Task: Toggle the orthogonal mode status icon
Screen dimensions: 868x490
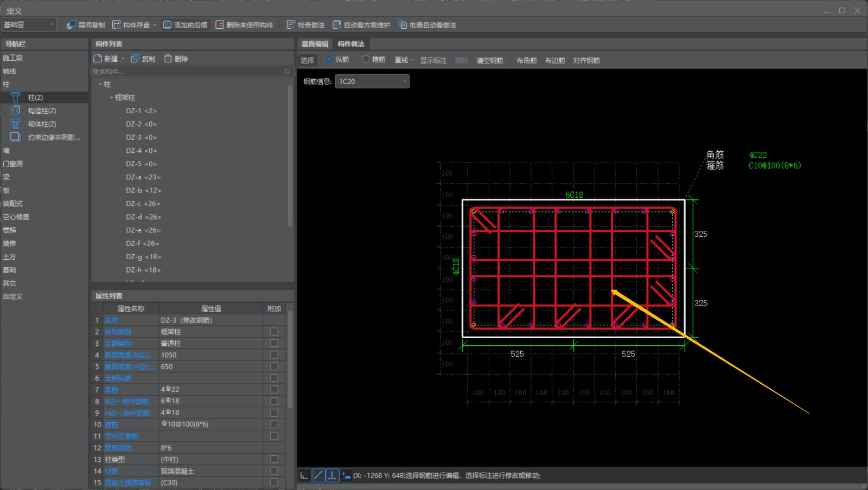Action: click(304, 475)
